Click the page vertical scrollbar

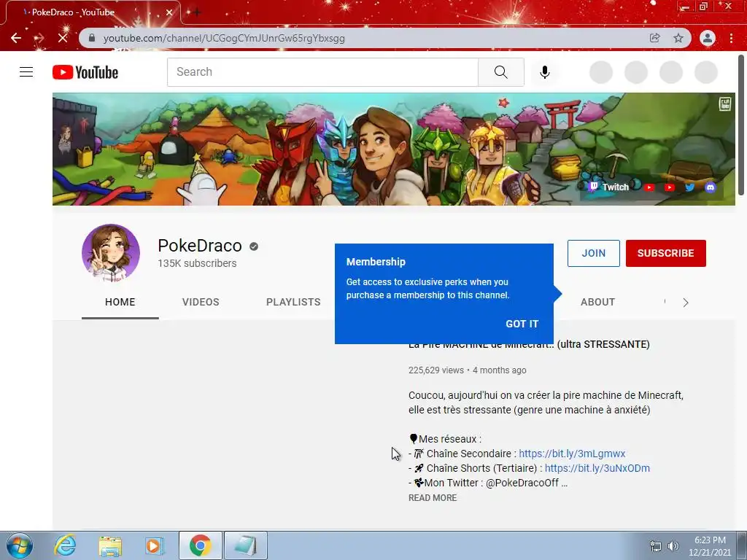click(741, 124)
